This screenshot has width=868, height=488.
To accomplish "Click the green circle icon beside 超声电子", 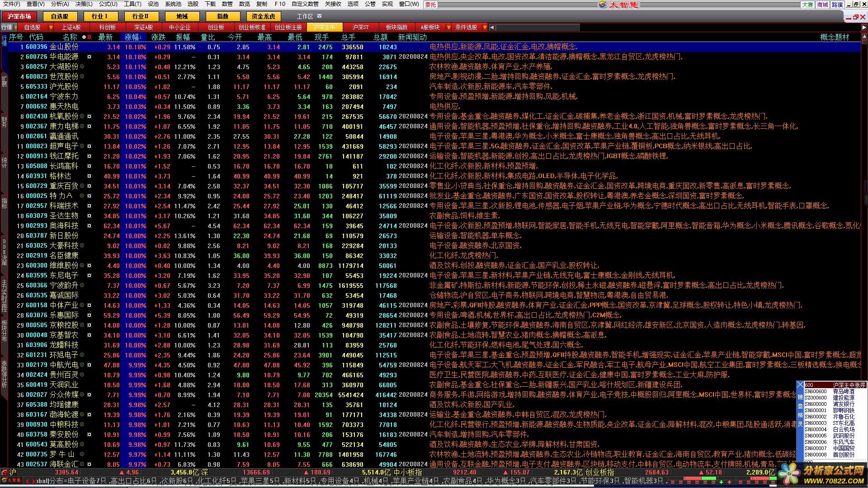I will pyautogui.click(x=82, y=146).
